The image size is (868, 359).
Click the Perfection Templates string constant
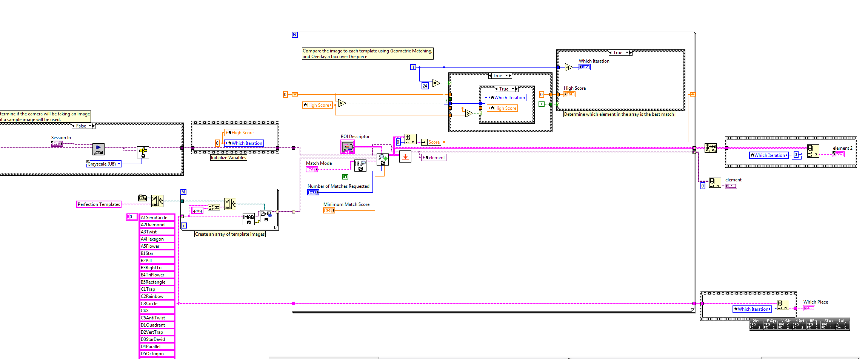(99, 204)
